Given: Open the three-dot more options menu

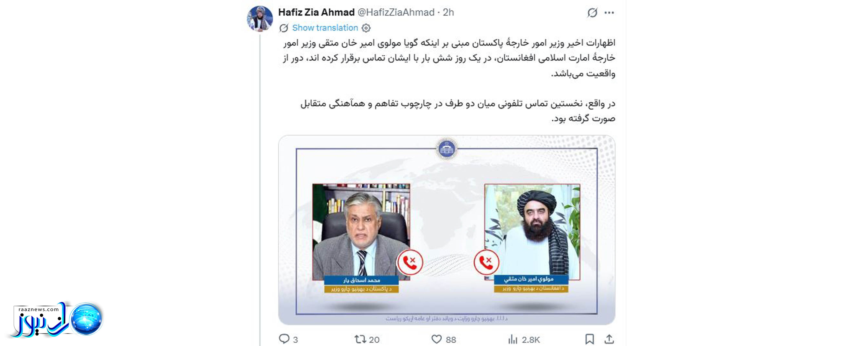Looking at the screenshot, I should click(609, 13).
